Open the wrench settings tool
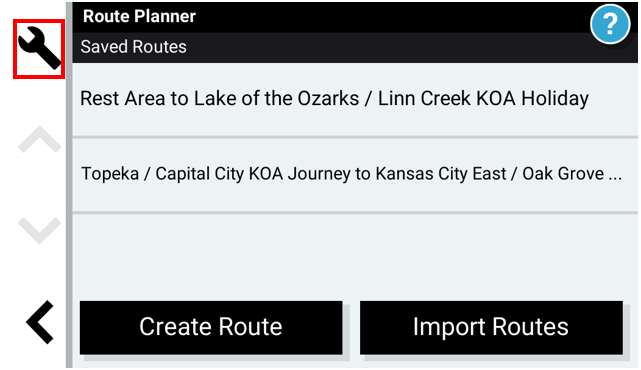641x370 pixels. click(x=39, y=48)
